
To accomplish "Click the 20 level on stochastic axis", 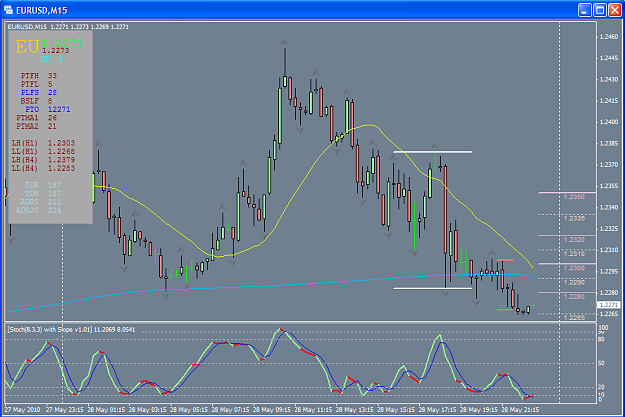I will tap(601, 387).
